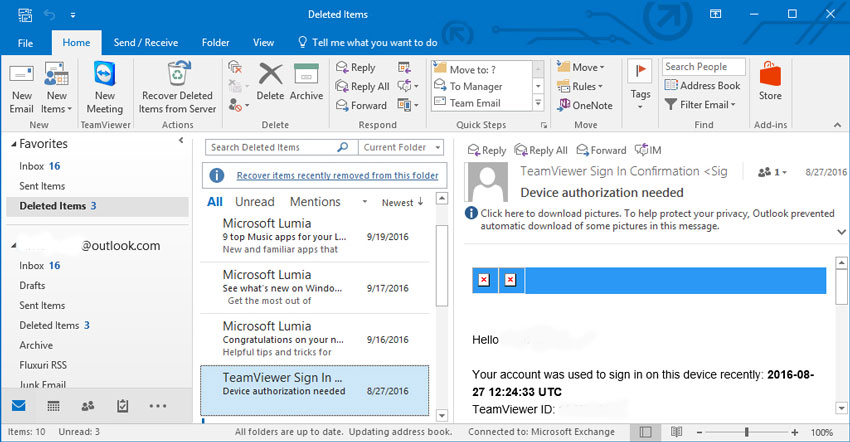Switch to People view in navigation bar
The image size is (850, 442).
click(x=87, y=406)
